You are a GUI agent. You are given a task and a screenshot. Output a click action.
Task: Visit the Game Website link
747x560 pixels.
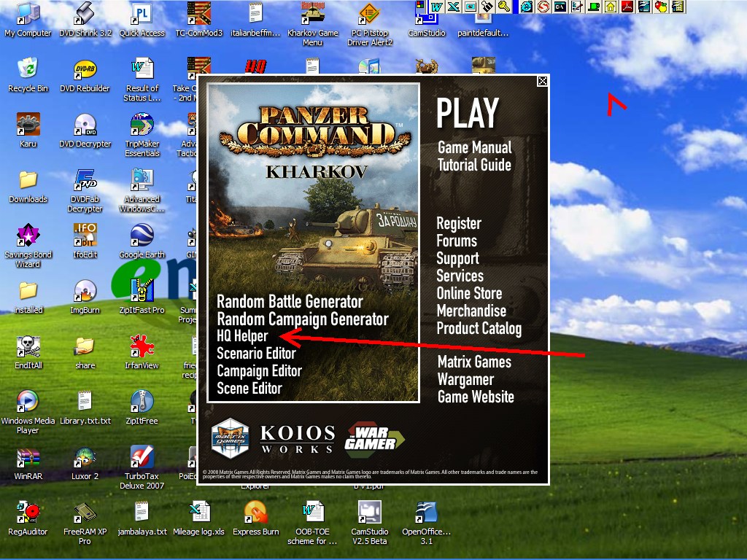tap(476, 397)
